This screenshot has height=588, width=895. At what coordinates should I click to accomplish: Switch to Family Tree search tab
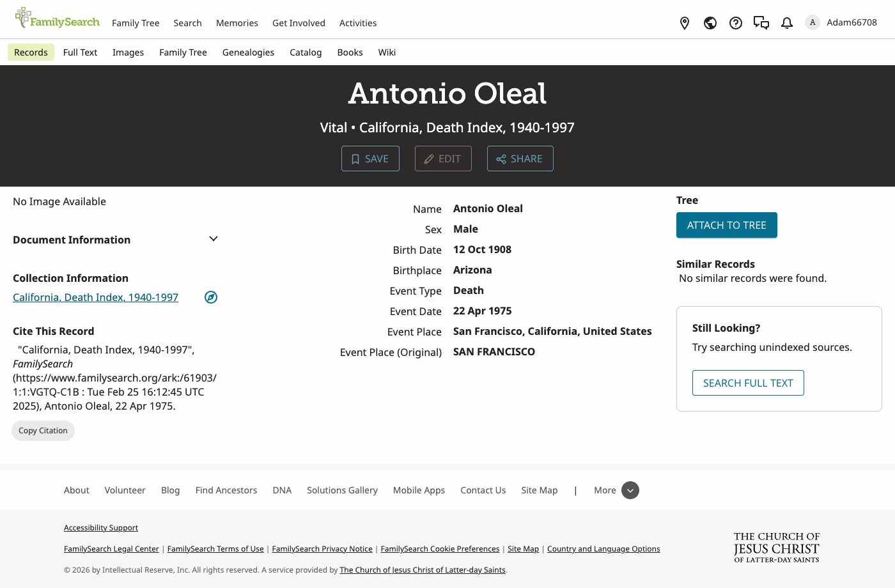click(183, 52)
